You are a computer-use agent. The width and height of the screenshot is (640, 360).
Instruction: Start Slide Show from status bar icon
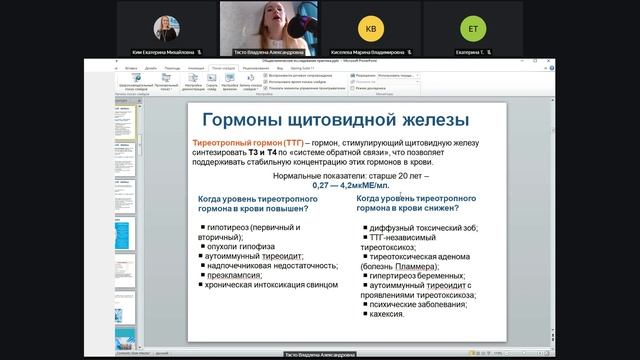click(x=489, y=353)
